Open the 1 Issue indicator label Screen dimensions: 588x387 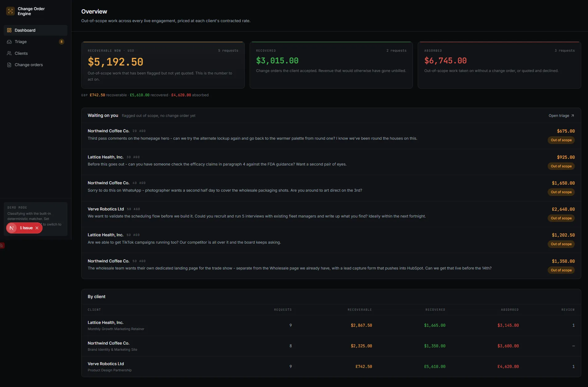(x=26, y=228)
